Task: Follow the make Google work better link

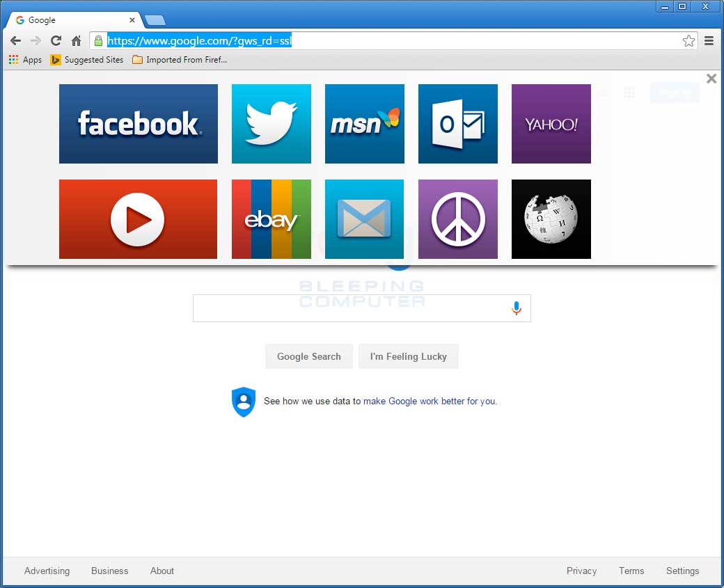Action: point(430,401)
